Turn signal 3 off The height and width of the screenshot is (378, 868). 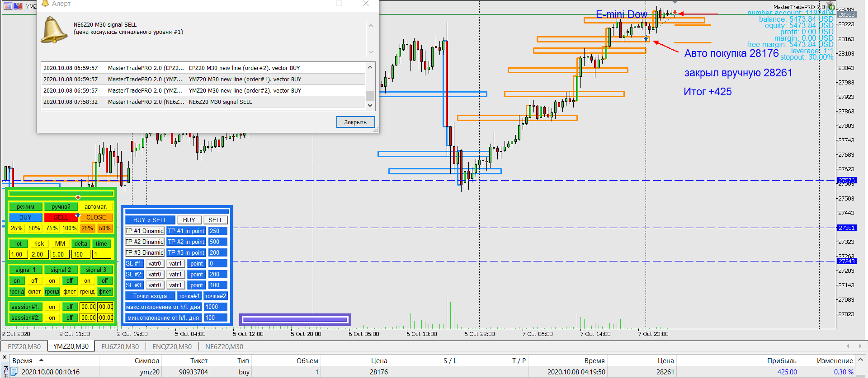click(x=105, y=280)
